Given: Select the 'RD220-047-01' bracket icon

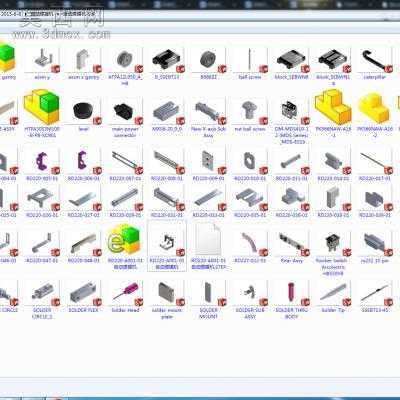Looking at the screenshot, I should [42, 243].
